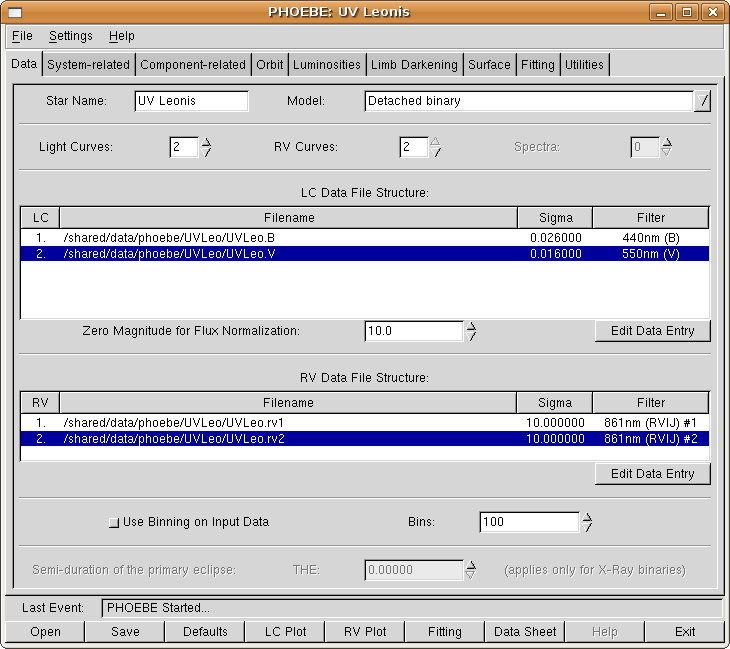730x649 pixels.
Task: Click the LC Filter column header
Action: coord(651,217)
